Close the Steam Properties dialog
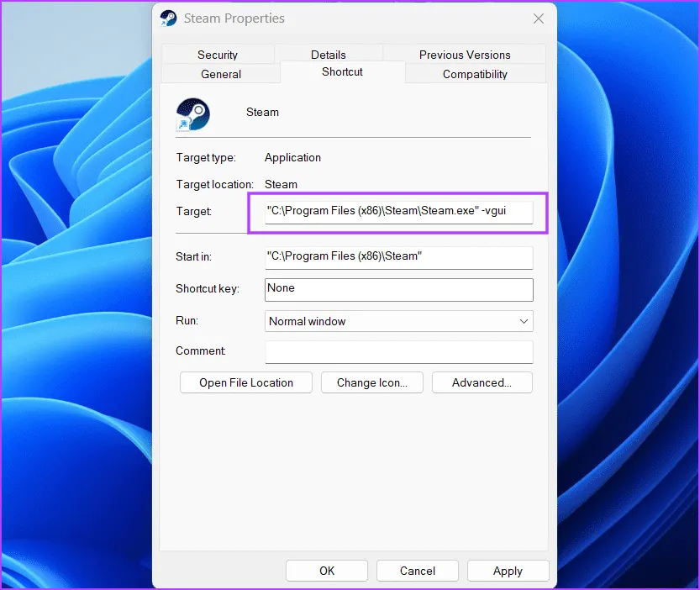Viewport: 700px width, 590px height. tap(538, 18)
